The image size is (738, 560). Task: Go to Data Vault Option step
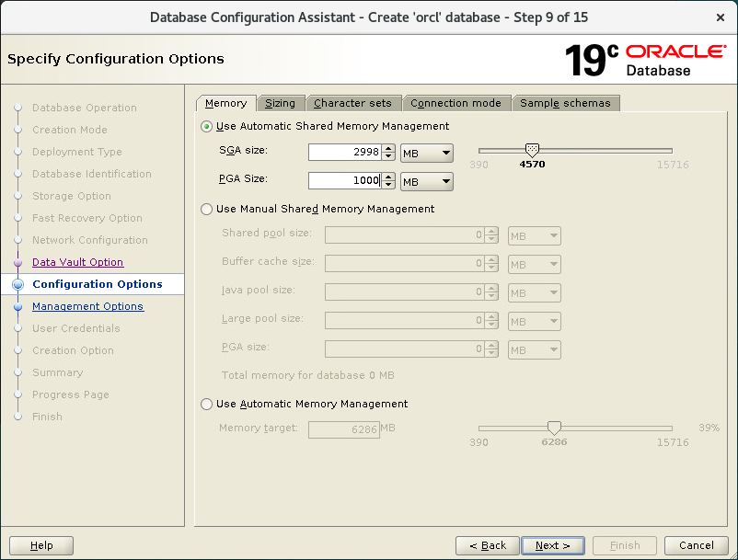click(x=78, y=262)
